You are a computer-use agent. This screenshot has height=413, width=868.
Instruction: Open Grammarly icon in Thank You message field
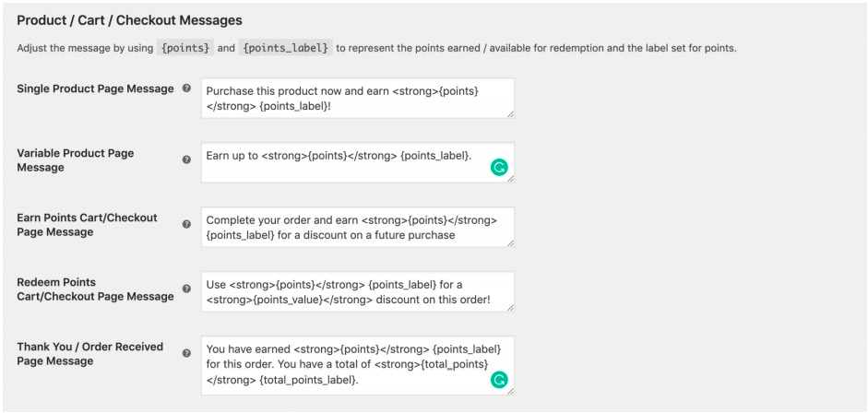point(499,380)
